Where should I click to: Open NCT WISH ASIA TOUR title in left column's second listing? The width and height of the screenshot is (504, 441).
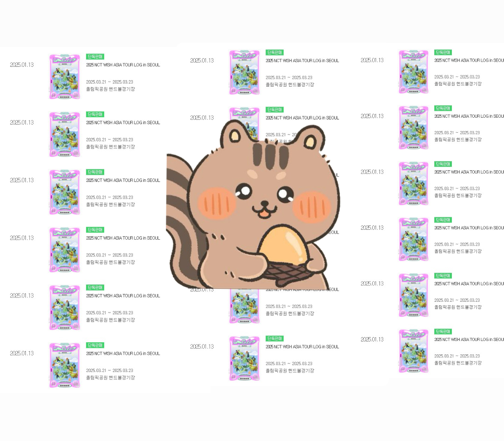123,122
